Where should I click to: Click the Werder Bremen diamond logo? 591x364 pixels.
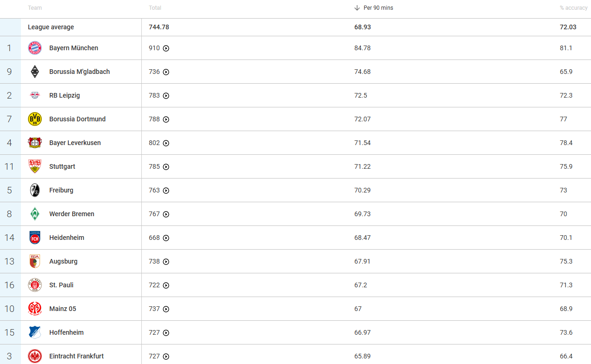pyautogui.click(x=35, y=214)
